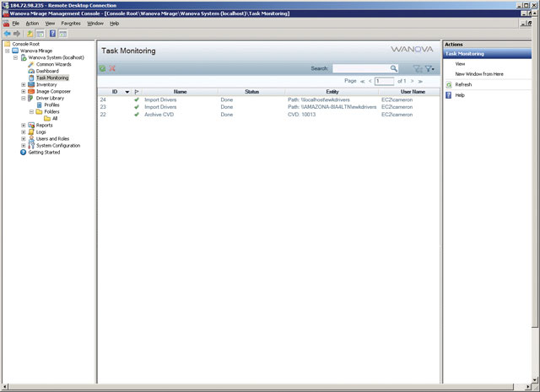Open the filter dropdown funnel
540x392 pixels.
click(x=429, y=69)
